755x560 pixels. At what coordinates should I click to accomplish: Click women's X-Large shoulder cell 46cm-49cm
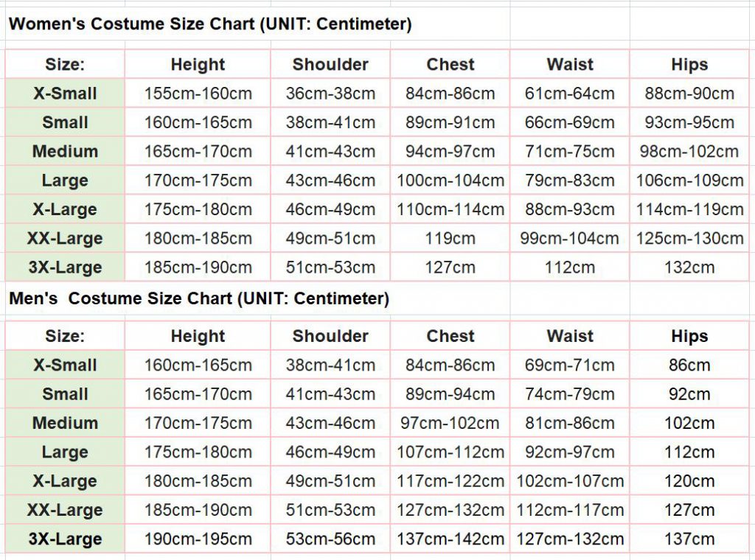(x=330, y=209)
